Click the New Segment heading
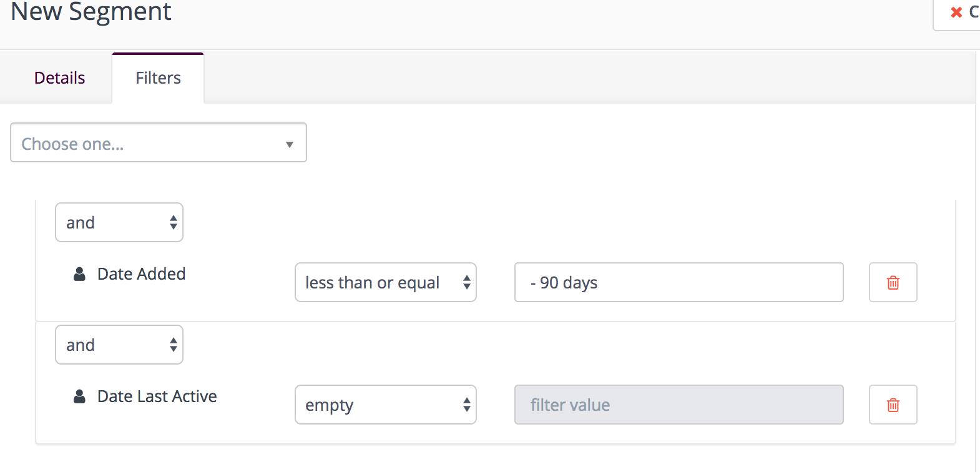The width and height of the screenshot is (980, 472). [x=91, y=11]
